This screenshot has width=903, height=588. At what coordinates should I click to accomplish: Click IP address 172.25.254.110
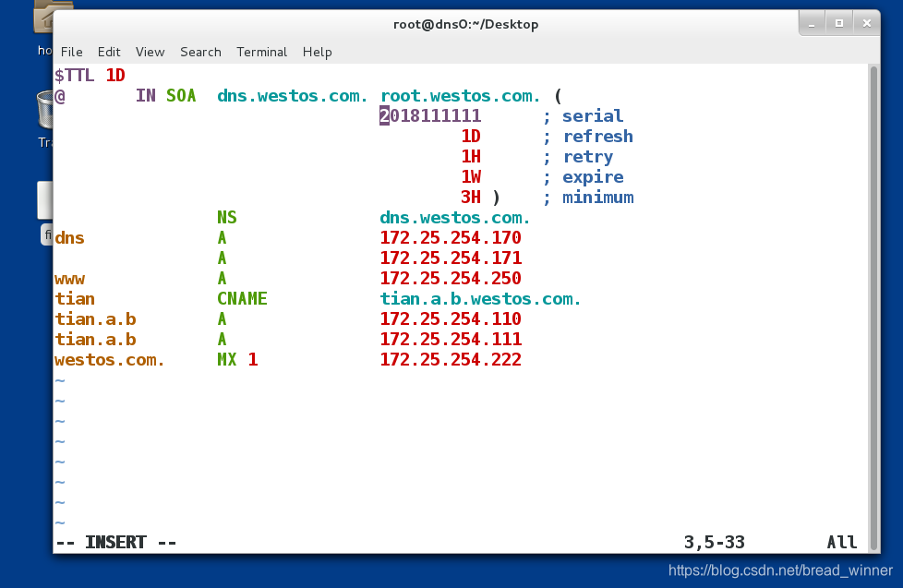tap(451, 319)
